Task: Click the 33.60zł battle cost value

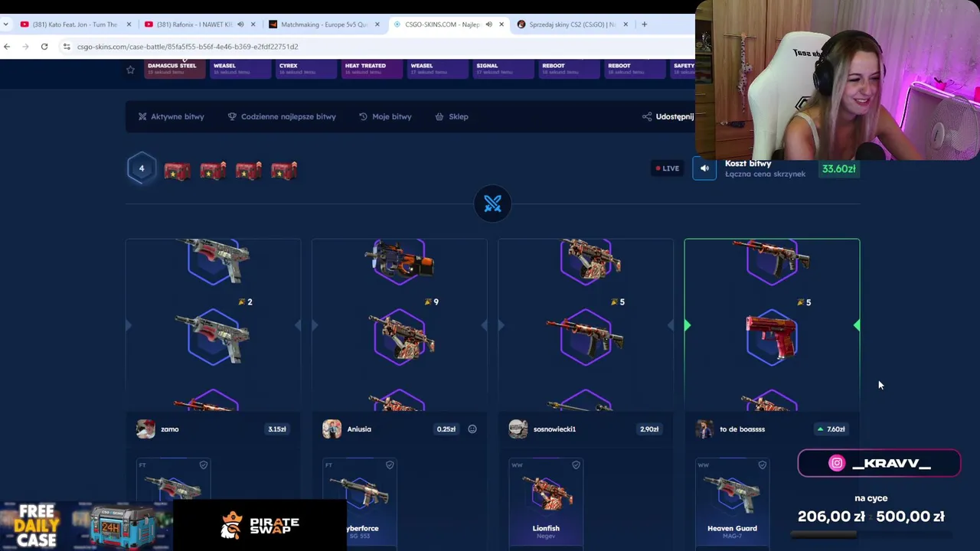Action: (x=838, y=168)
